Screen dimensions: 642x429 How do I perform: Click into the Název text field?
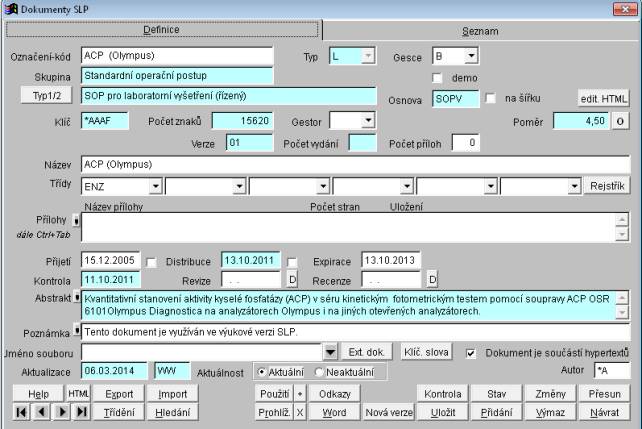pyautogui.click(x=354, y=164)
